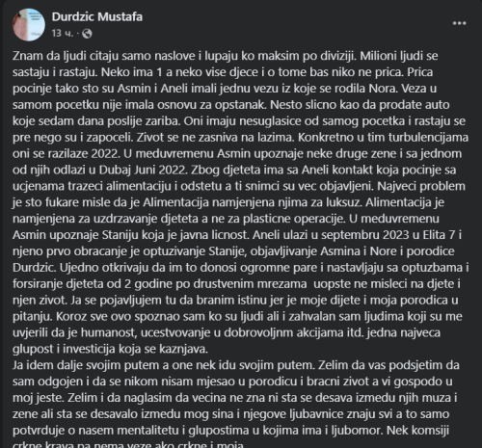Image resolution: width=482 pixels, height=448 pixels.
Task: Click the word Dubaj in the post
Action: tap(115, 170)
